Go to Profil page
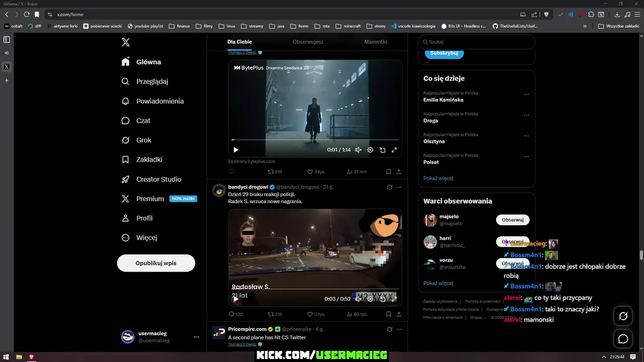 click(137, 218)
